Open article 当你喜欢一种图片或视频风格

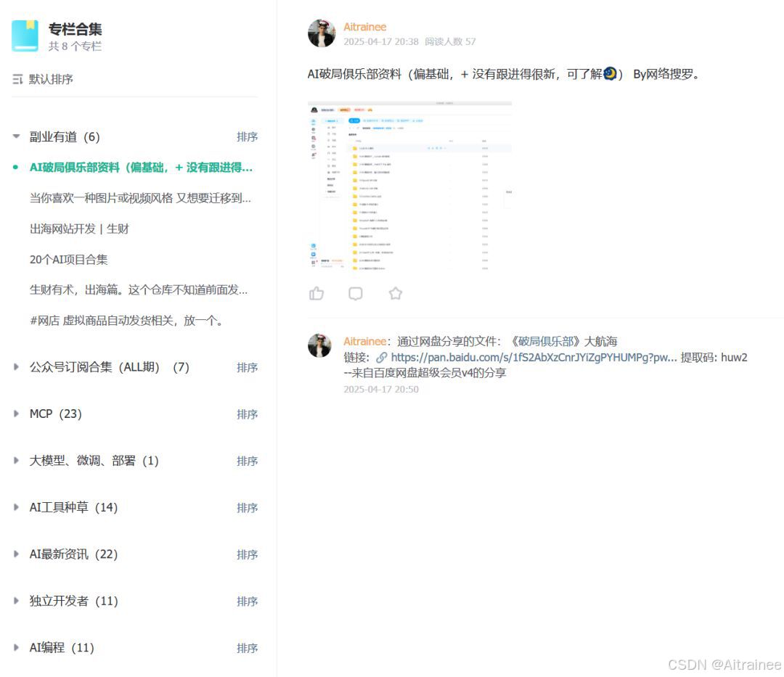(x=140, y=198)
